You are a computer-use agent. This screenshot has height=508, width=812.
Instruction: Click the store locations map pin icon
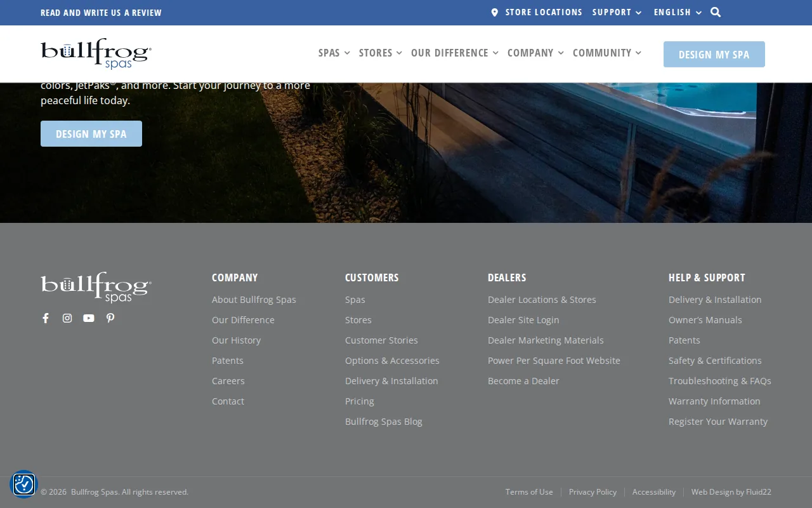495,13
